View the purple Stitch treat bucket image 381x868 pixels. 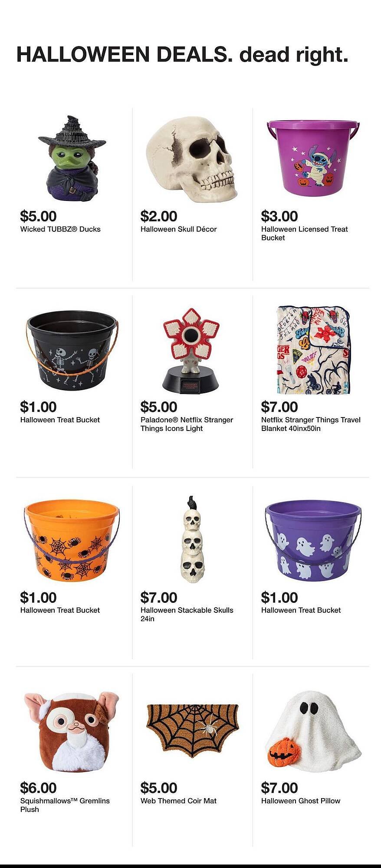(313, 158)
